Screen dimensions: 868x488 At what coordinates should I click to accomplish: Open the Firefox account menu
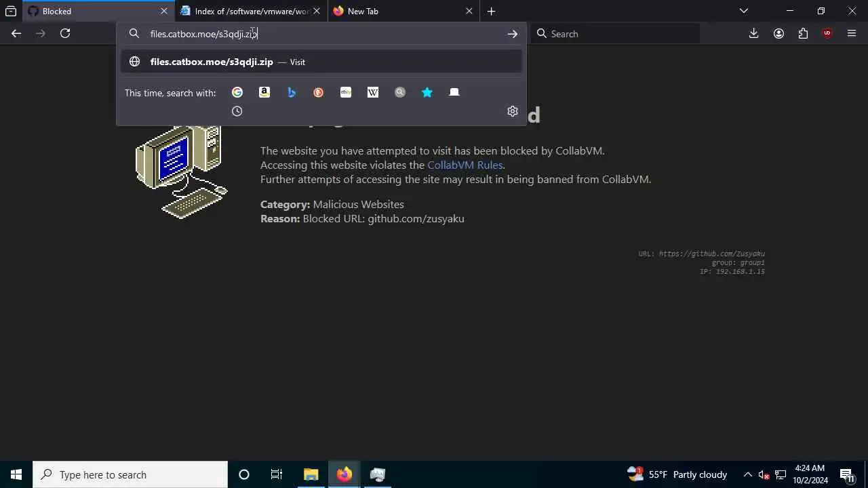pyautogui.click(x=778, y=33)
